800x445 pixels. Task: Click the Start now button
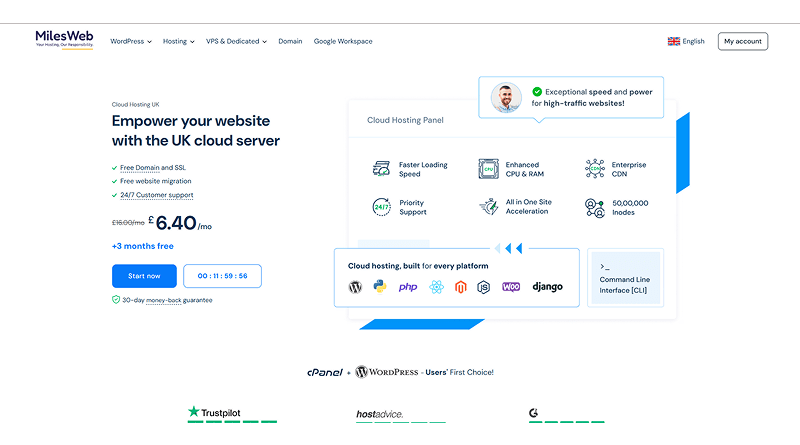pyautogui.click(x=144, y=276)
